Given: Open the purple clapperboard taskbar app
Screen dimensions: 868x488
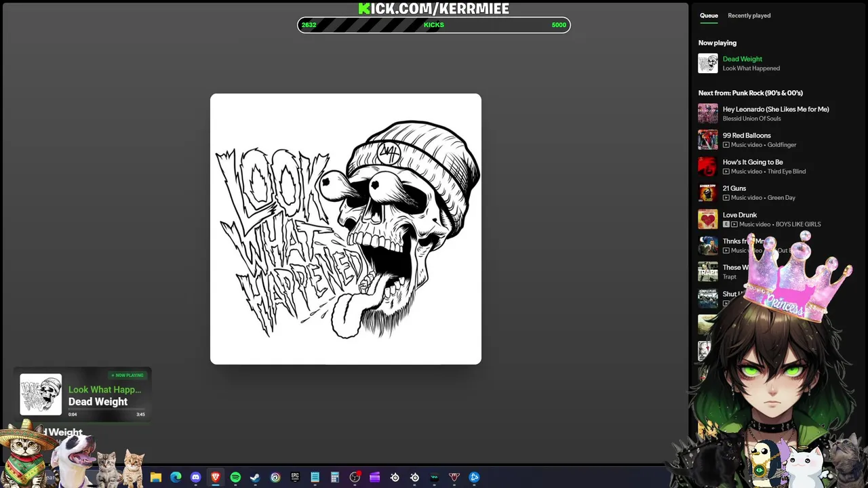Looking at the screenshot, I should [374, 477].
